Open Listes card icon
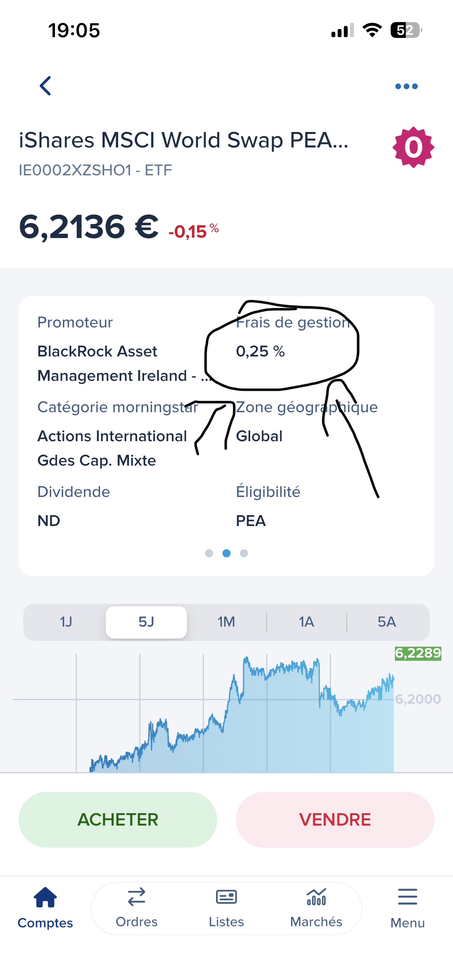 point(226,897)
